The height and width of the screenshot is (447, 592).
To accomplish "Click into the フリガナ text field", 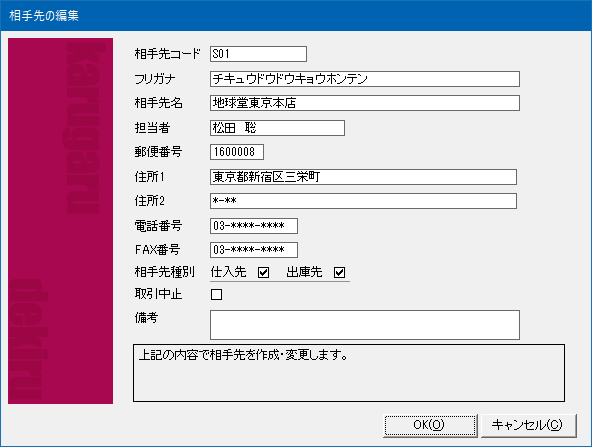I will tap(365, 79).
